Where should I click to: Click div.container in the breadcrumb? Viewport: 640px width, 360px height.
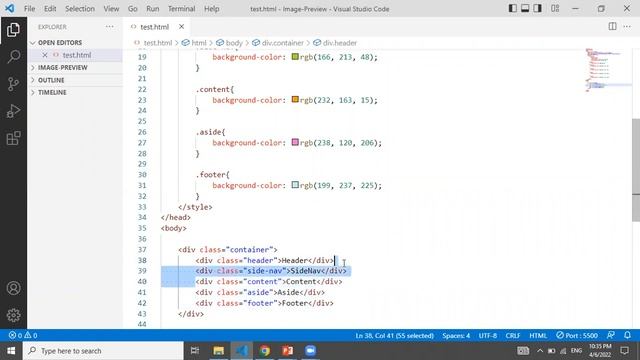tap(282, 43)
